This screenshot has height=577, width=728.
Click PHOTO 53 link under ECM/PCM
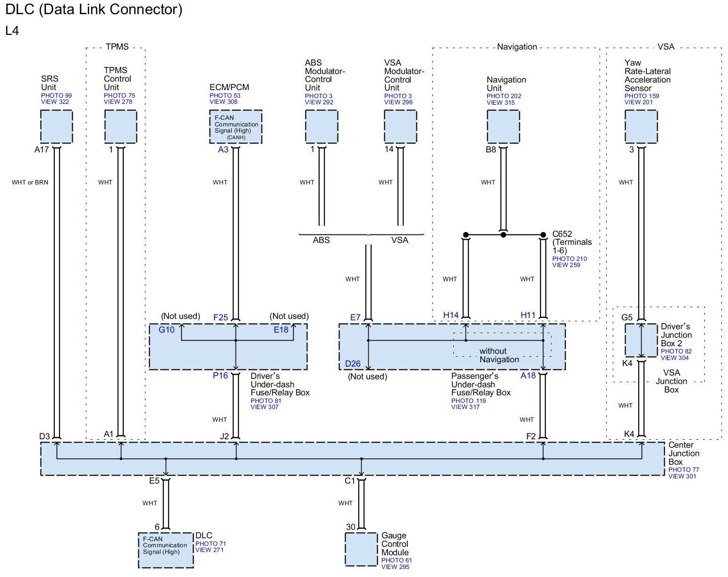(x=225, y=95)
